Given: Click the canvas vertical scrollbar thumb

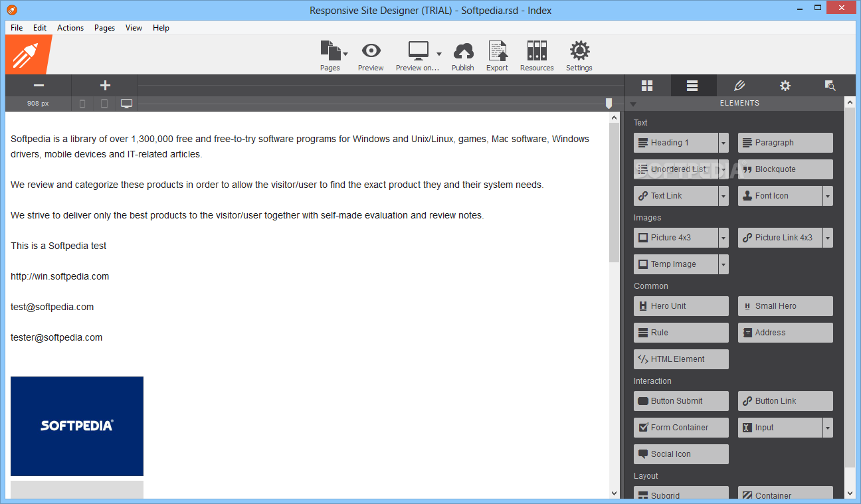Looking at the screenshot, I should coord(615,193).
